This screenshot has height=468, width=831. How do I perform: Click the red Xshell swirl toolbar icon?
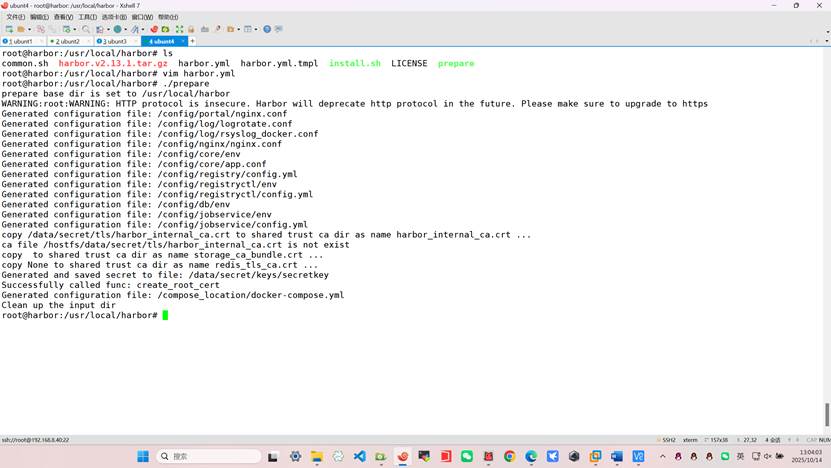154,29
